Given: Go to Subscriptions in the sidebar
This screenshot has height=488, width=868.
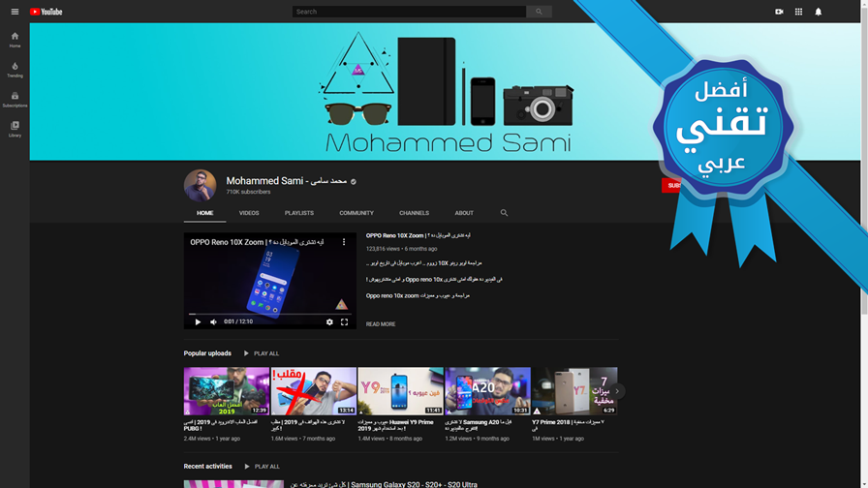Looking at the screenshot, I should click(x=15, y=100).
